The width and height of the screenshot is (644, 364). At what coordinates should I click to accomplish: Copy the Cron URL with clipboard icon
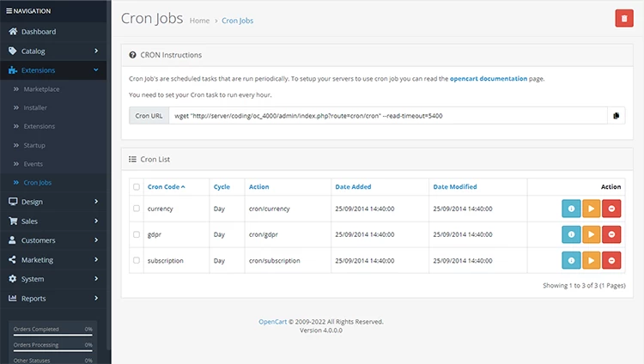[x=616, y=116]
